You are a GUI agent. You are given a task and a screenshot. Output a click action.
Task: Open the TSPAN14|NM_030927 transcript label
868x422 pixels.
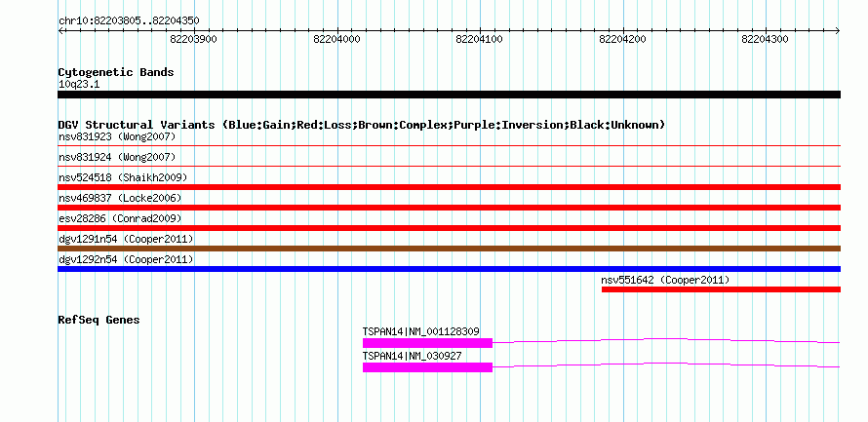(413, 356)
